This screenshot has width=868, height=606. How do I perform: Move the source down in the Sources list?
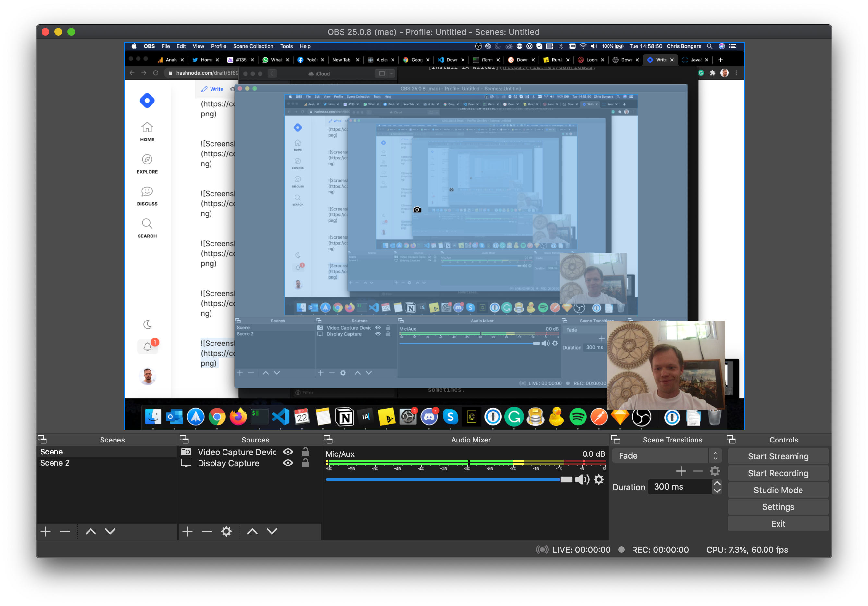click(272, 531)
